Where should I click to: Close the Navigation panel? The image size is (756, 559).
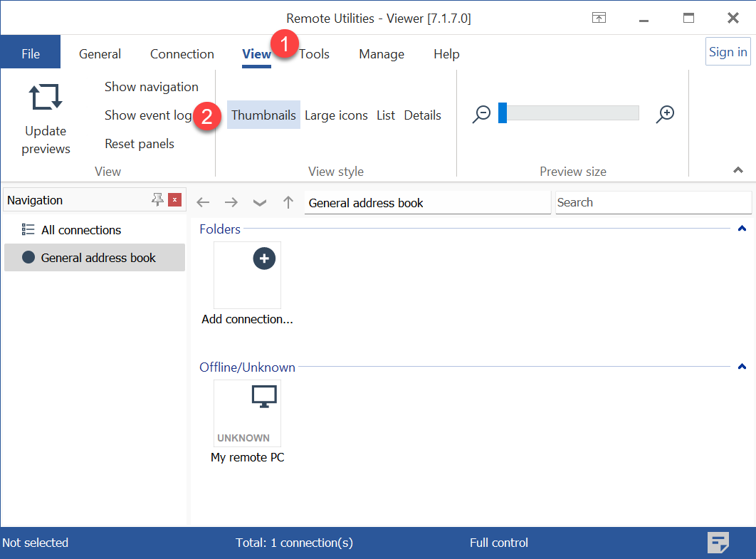(174, 200)
